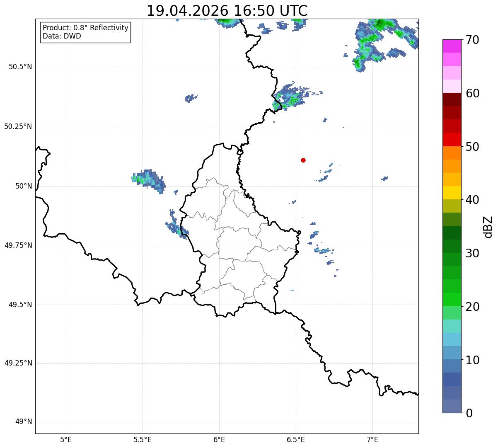Pick the yellow 40 dBZ colorbar swatch
The height and width of the screenshot is (448, 498).
(x=452, y=193)
